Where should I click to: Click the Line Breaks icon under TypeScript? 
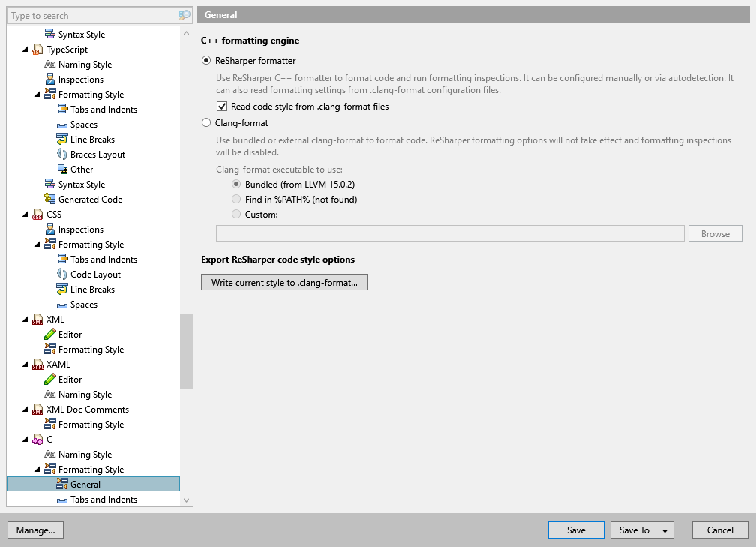[x=61, y=140]
